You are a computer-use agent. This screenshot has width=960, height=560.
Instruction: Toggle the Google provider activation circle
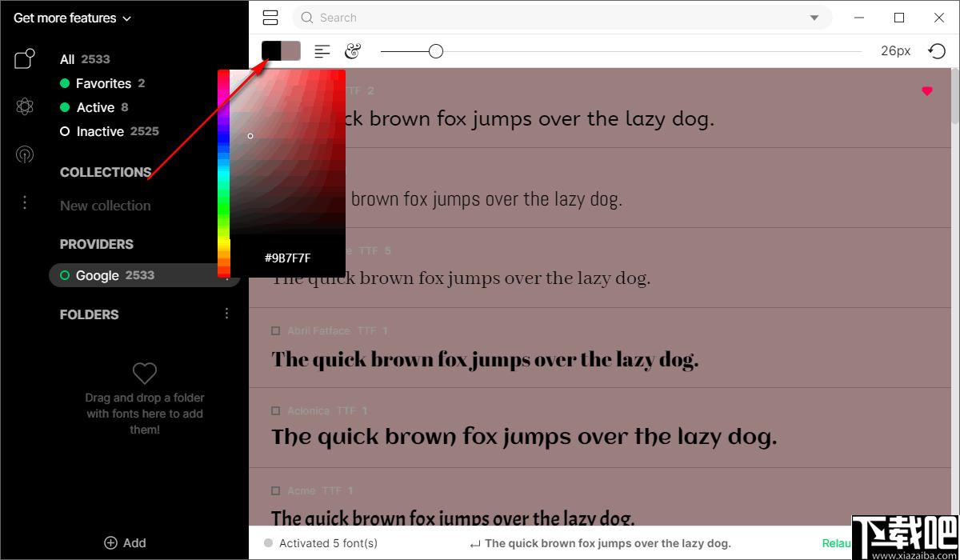[65, 275]
